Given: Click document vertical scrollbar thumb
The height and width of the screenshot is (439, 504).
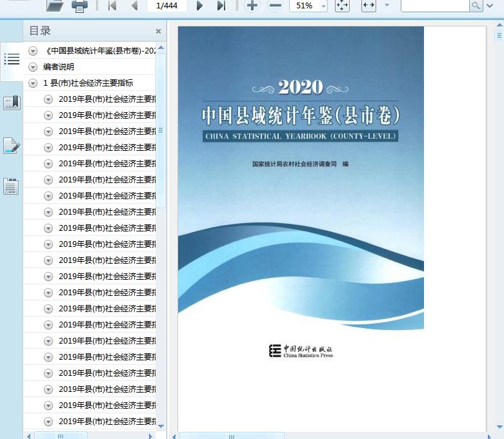Looking at the screenshot, I should pos(499,35).
